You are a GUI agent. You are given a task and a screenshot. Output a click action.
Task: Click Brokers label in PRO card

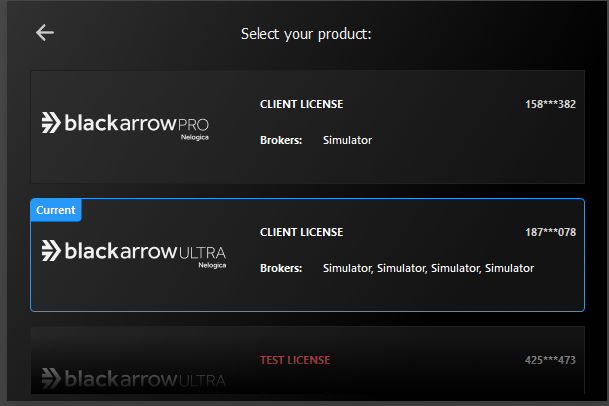point(281,140)
